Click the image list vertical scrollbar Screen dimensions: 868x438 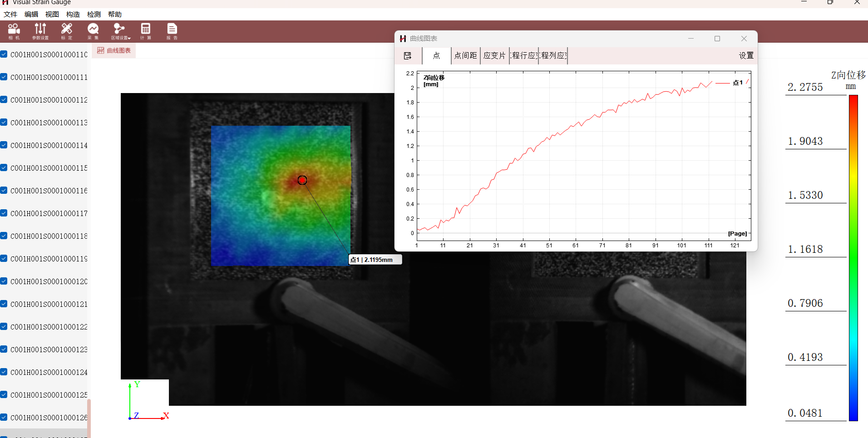coord(89,418)
